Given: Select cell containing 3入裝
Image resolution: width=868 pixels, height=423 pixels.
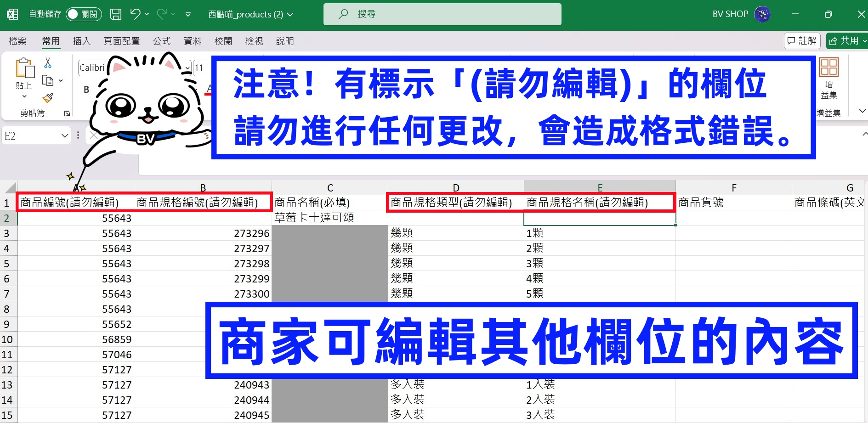Looking at the screenshot, I should click(x=600, y=415).
